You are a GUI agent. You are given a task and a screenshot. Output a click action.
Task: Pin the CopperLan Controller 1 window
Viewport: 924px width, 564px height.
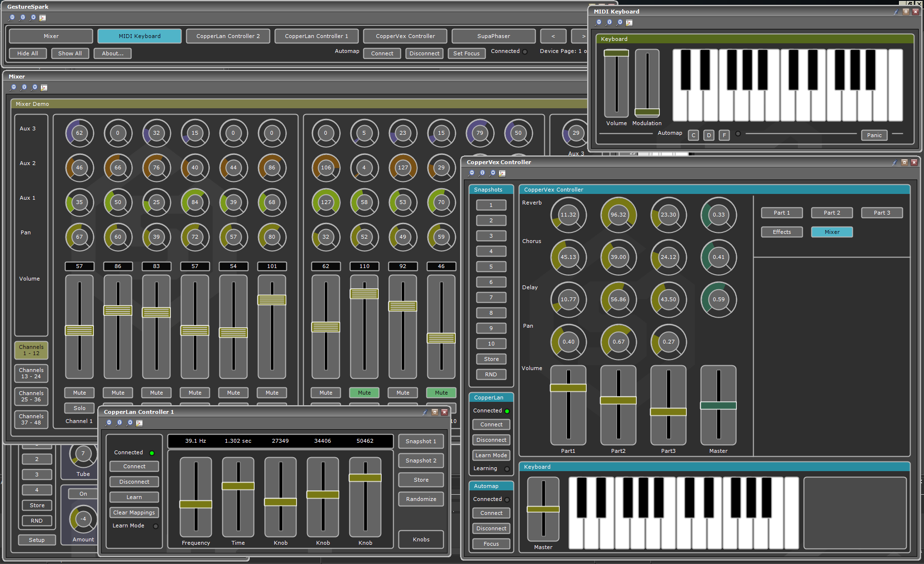[425, 412]
